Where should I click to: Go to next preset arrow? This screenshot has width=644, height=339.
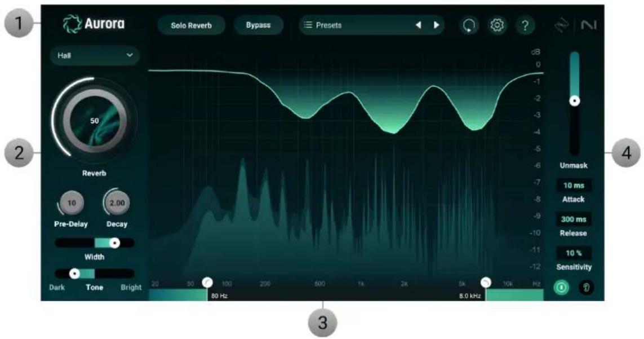(x=436, y=25)
